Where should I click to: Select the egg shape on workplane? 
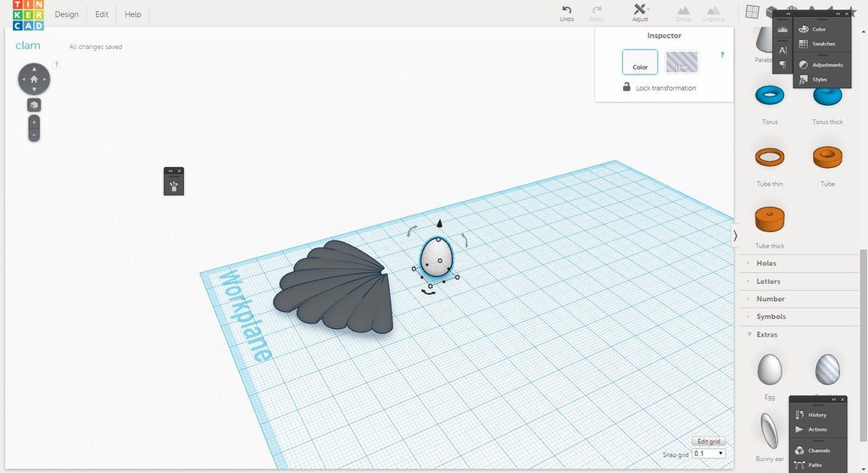pos(437,258)
